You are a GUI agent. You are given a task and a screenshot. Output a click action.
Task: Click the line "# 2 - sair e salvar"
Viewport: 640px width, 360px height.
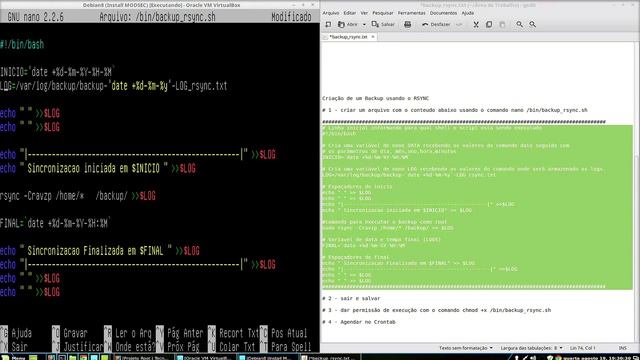click(351, 298)
